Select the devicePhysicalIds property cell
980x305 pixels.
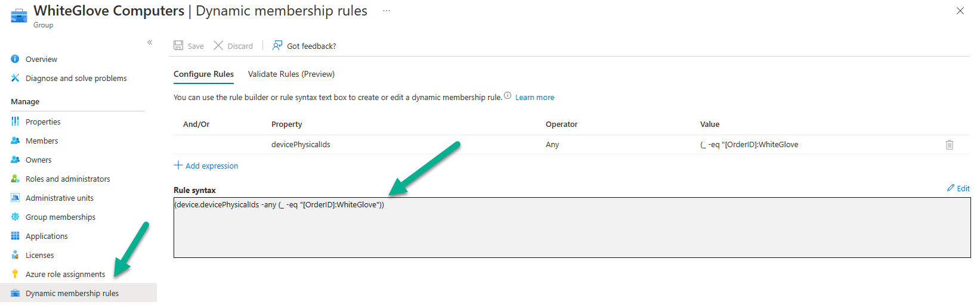click(x=301, y=144)
